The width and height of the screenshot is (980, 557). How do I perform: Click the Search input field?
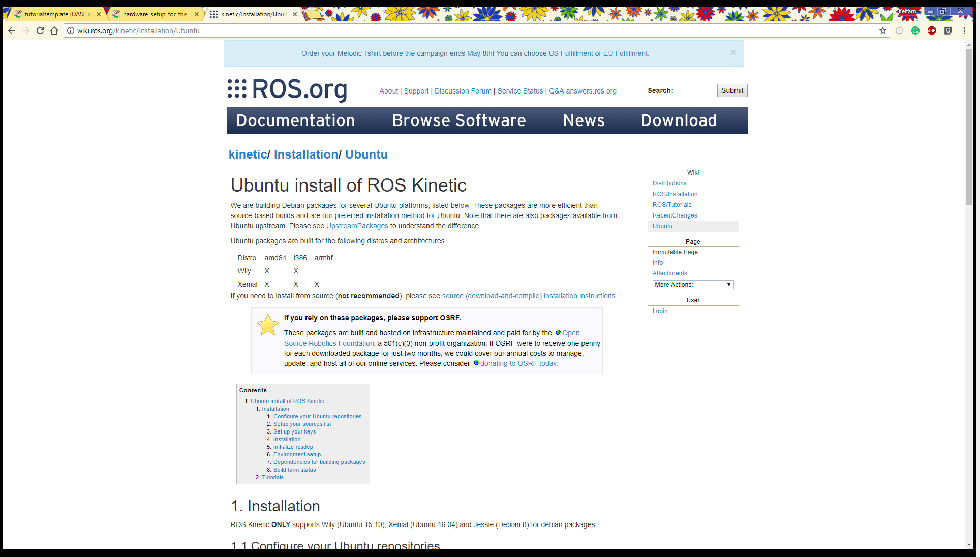[x=695, y=90]
